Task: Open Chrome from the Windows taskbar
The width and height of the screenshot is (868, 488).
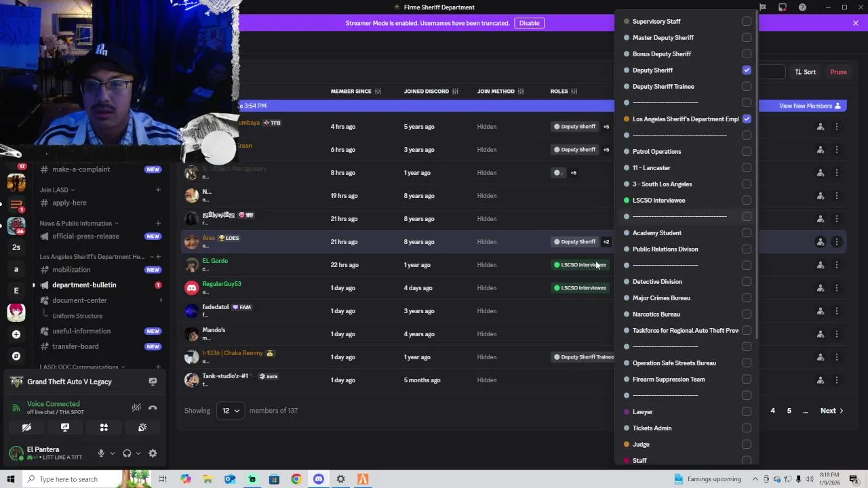Action: pyautogui.click(x=296, y=479)
